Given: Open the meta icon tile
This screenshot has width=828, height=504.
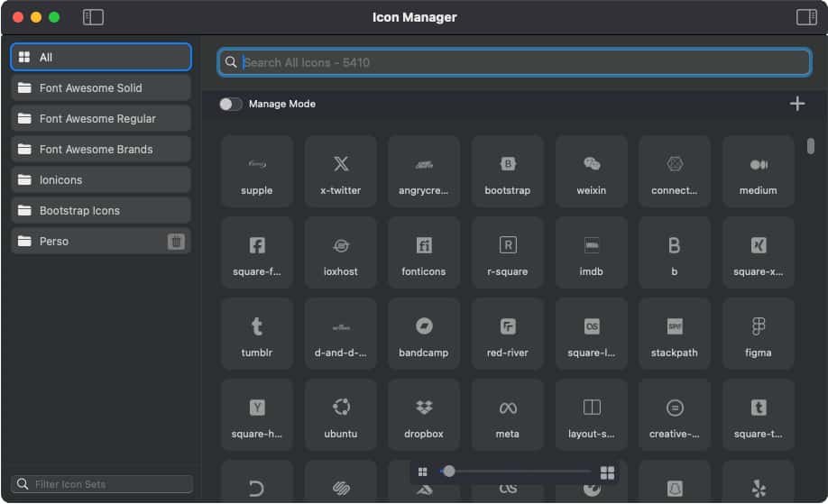Looking at the screenshot, I should coord(507,415).
